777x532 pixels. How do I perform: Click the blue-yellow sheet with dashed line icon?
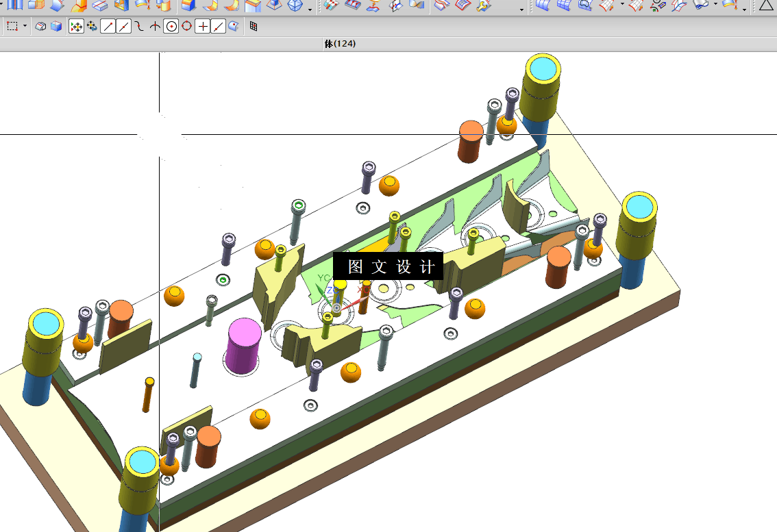[729, 5]
